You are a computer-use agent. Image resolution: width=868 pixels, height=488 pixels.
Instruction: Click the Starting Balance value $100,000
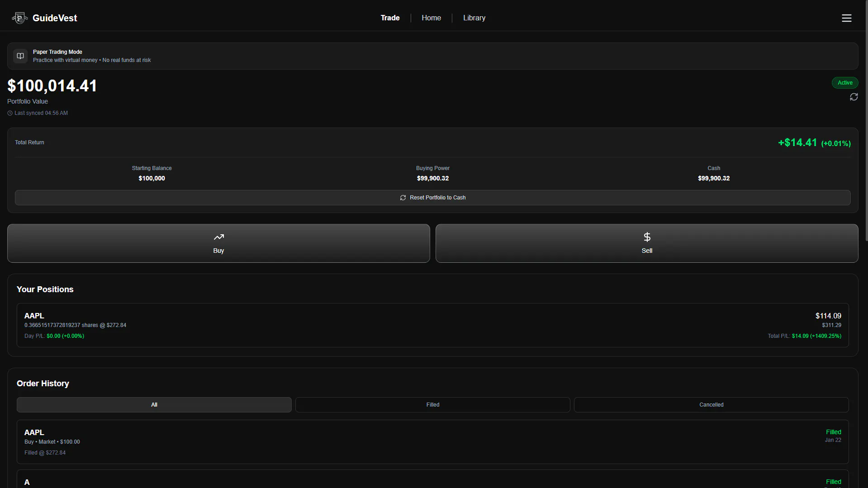tap(152, 179)
